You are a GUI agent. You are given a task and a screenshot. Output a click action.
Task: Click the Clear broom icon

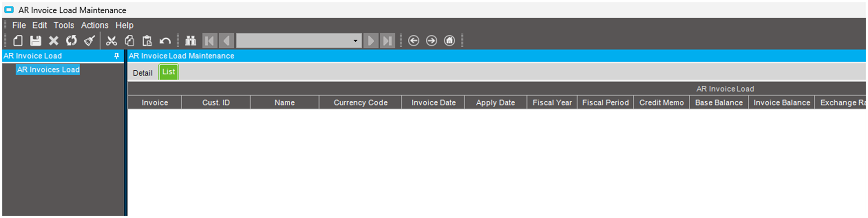[x=89, y=41]
